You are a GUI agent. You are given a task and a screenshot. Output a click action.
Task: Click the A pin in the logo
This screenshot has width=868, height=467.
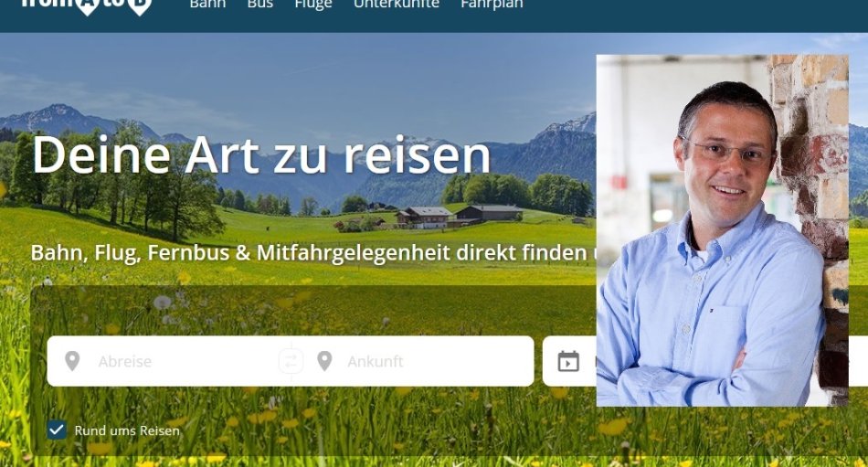click(87, 6)
